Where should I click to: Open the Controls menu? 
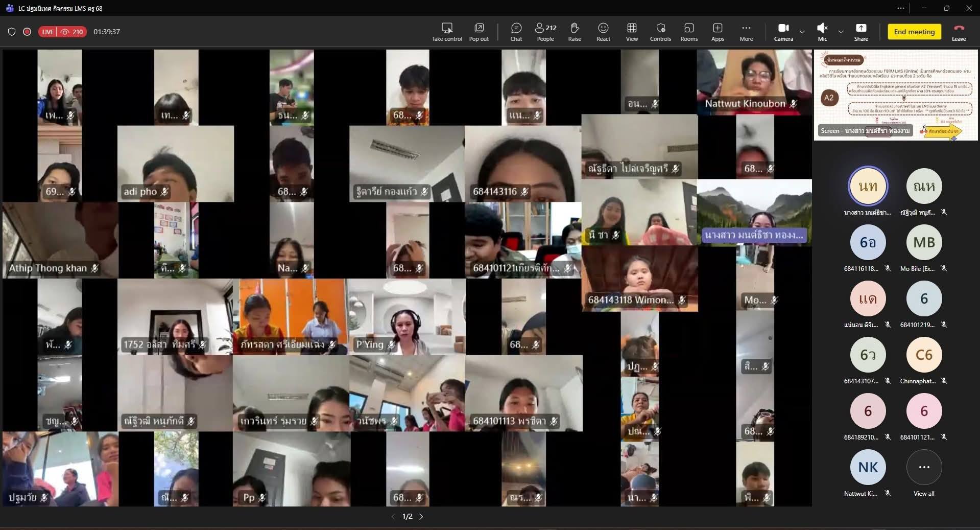(660, 31)
